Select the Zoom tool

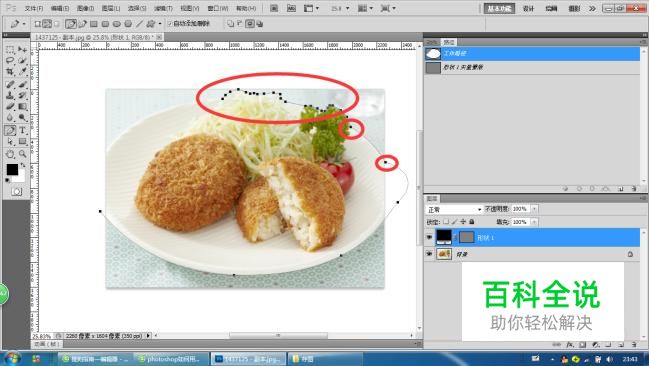point(22,154)
